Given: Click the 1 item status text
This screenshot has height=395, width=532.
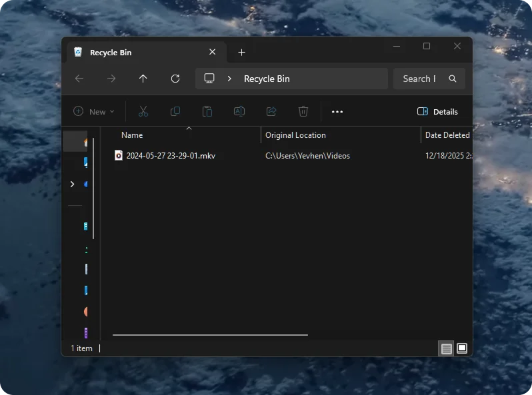Looking at the screenshot, I should coord(81,348).
